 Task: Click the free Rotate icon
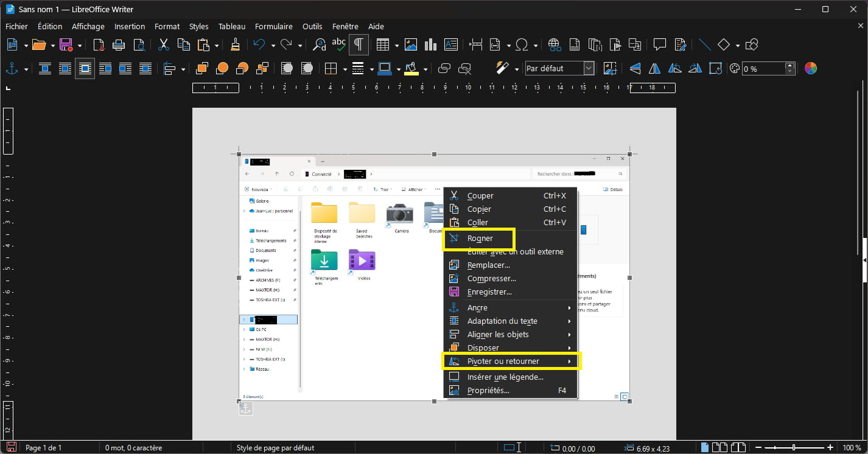point(715,69)
